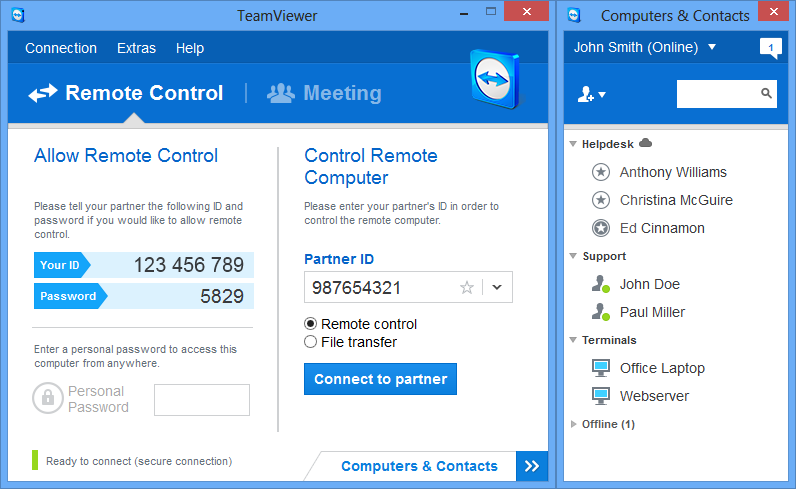Open the Connection menu
This screenshot has height=489, width=796.
[x=61, y=48]
